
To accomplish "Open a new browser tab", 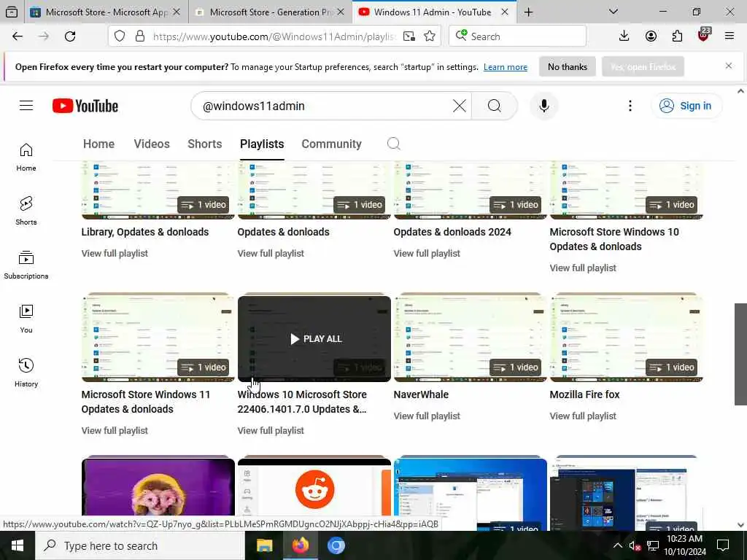I will pyautogui.click(x=528, y=12).
